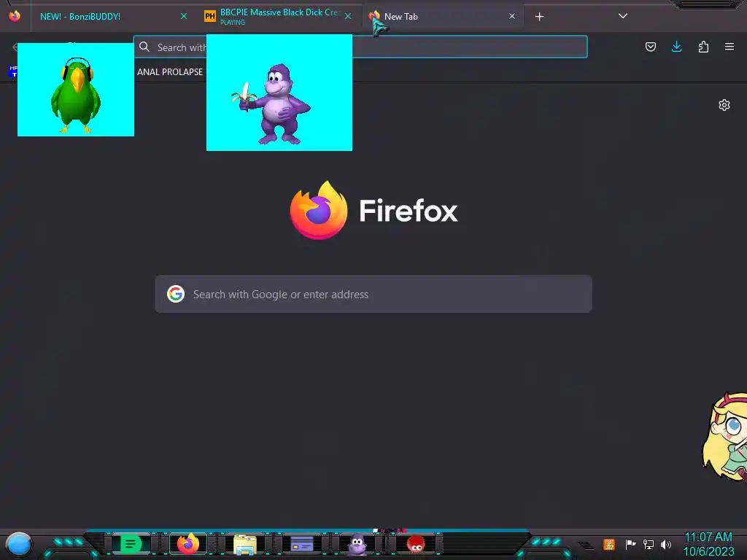Click the blonde cartoon girl desktop mascot

pyautogui.click(x=725, y=436)
